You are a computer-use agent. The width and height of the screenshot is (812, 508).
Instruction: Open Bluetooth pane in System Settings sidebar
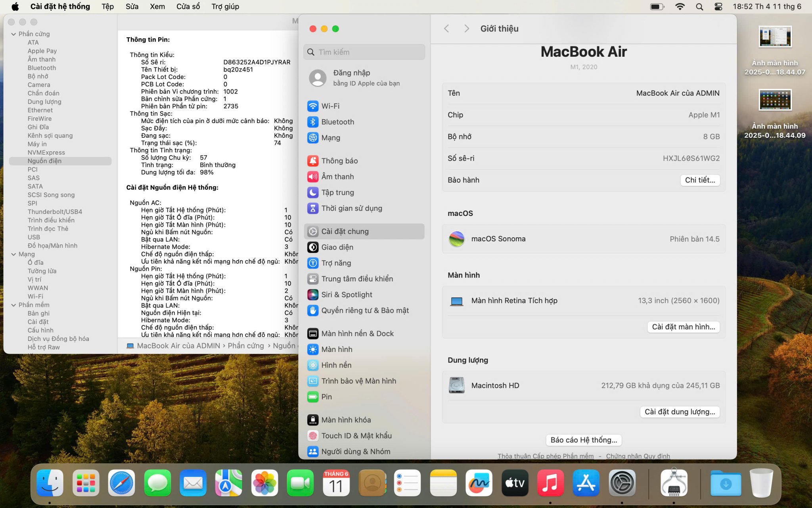(x=364, y=122)
